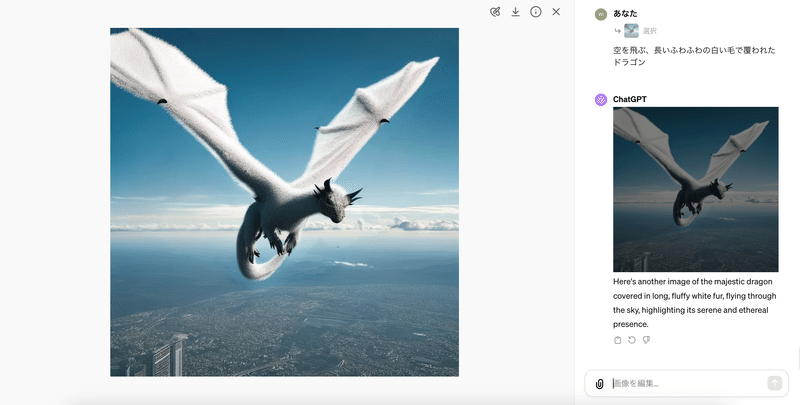Regenerate the ChatGPT response
The image size is (800, 405).
click(632, 340)
